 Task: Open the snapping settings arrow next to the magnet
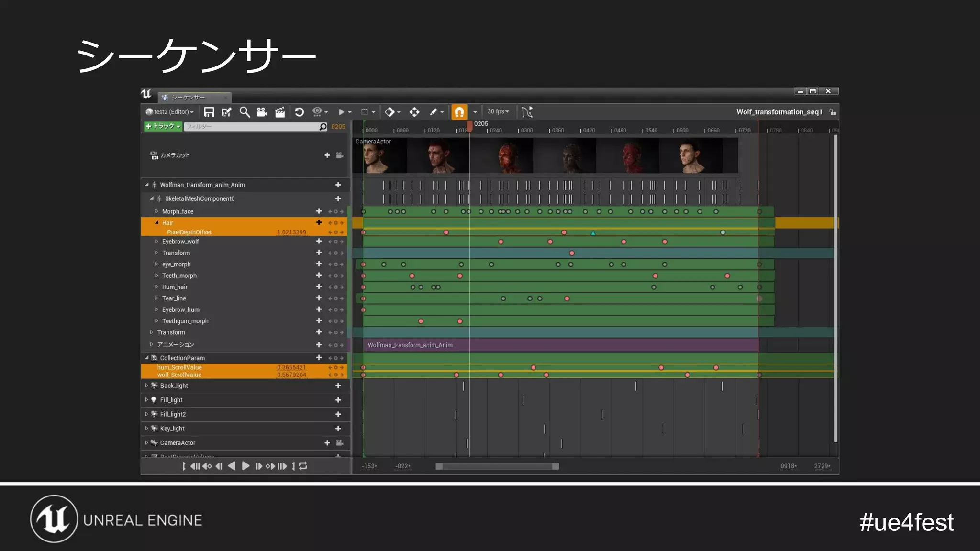[475, 112]
